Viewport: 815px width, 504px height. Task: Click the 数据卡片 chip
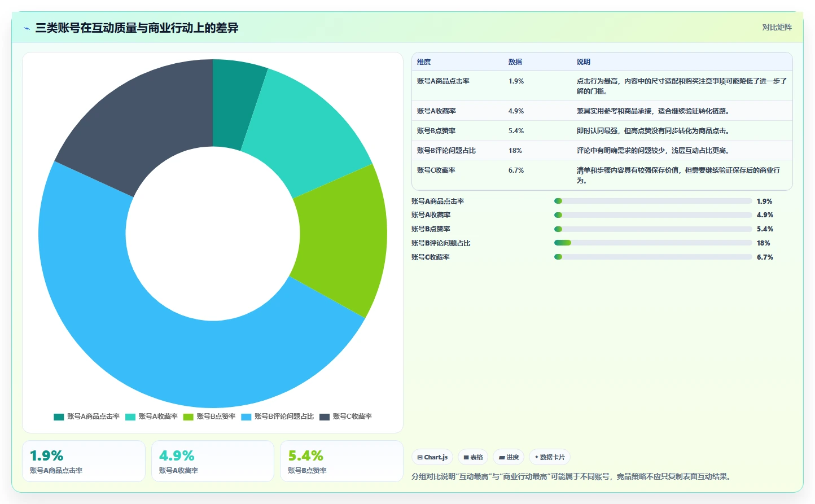point(549,457)
